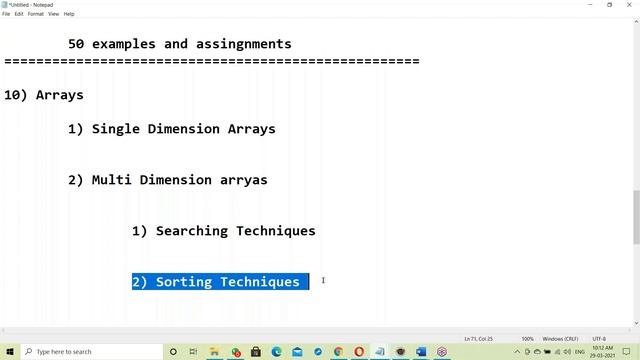Screen dimensions: 640x360
Task: Open the Help menu
Action: (69, 14)
